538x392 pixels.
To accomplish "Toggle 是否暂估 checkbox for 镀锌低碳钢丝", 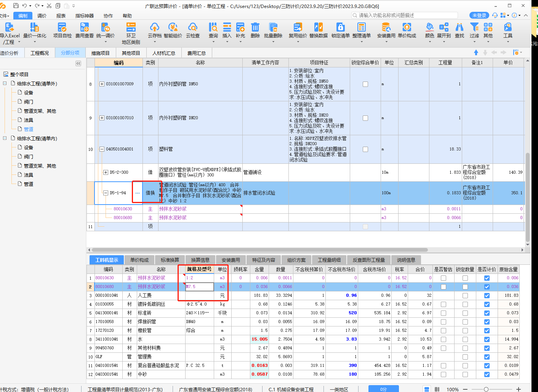I will pos(444,304).
